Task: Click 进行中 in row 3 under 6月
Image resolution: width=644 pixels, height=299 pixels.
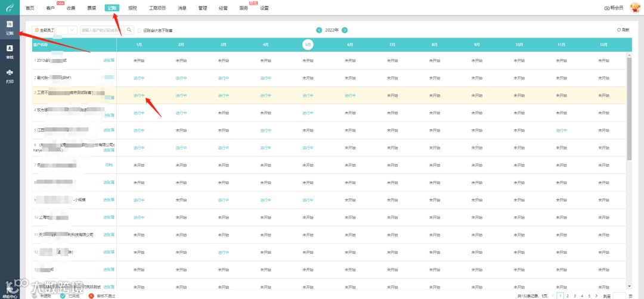Action: click(350, 95)
